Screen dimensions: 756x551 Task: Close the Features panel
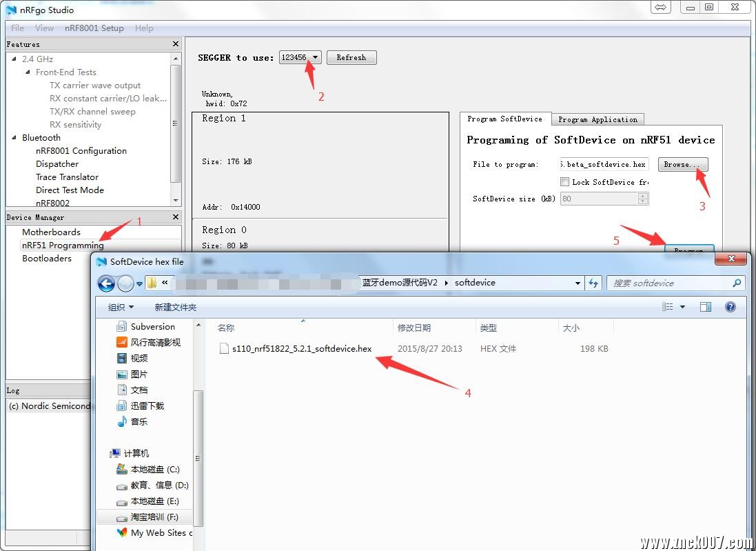[176, 44]
